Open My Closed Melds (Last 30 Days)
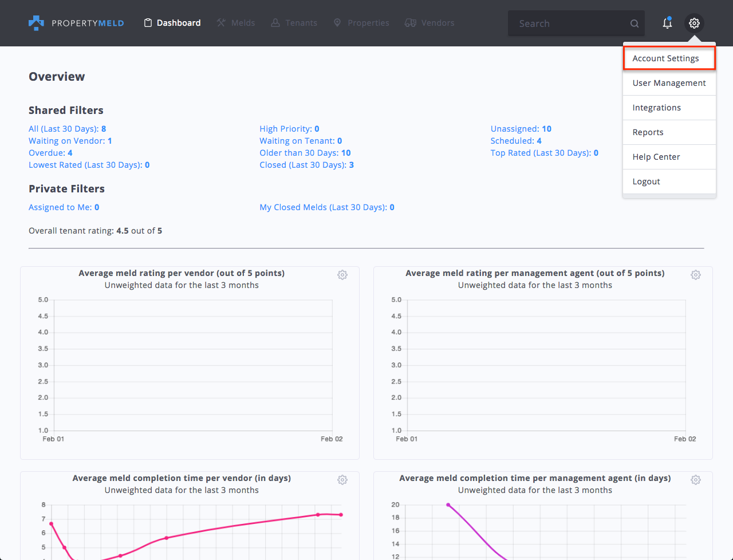733x560 pixels. [327, 207]
